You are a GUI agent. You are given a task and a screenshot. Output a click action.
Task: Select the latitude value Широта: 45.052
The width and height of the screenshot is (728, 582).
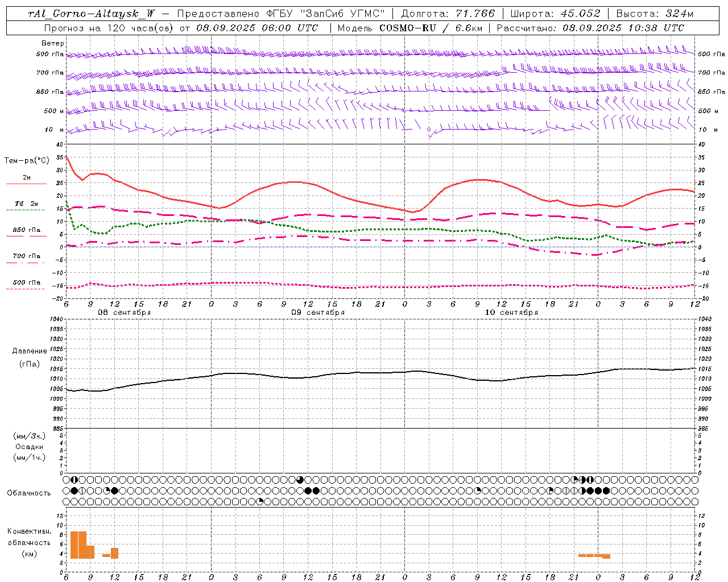coord(555,14)
